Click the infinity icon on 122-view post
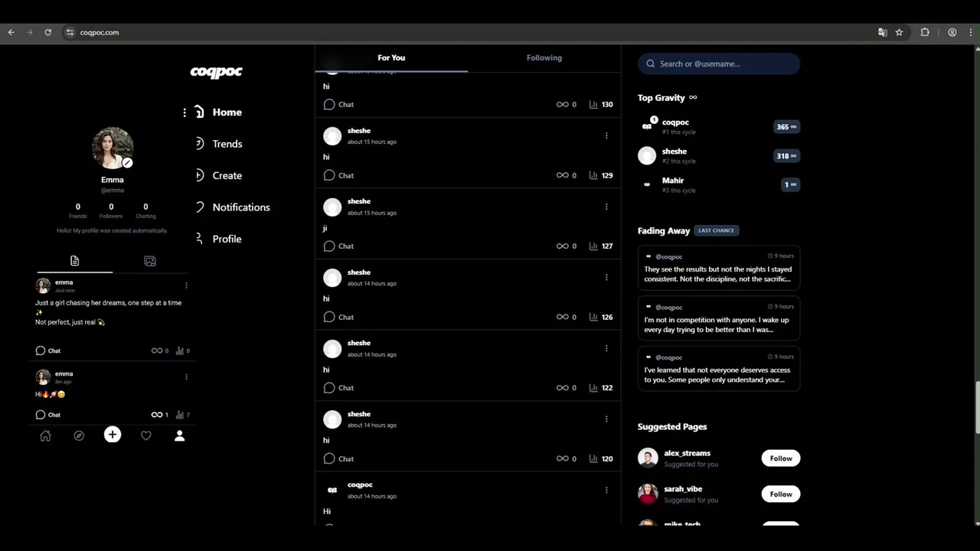 (562, 387)
